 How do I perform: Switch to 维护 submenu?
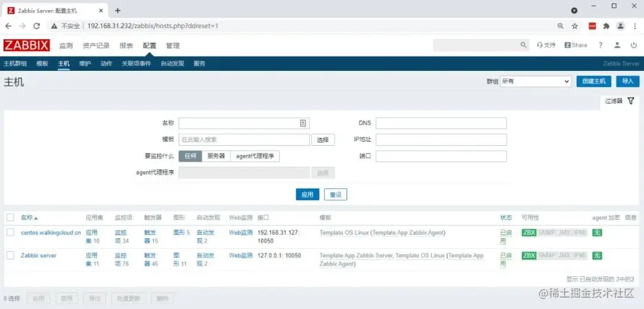point(85,64)
